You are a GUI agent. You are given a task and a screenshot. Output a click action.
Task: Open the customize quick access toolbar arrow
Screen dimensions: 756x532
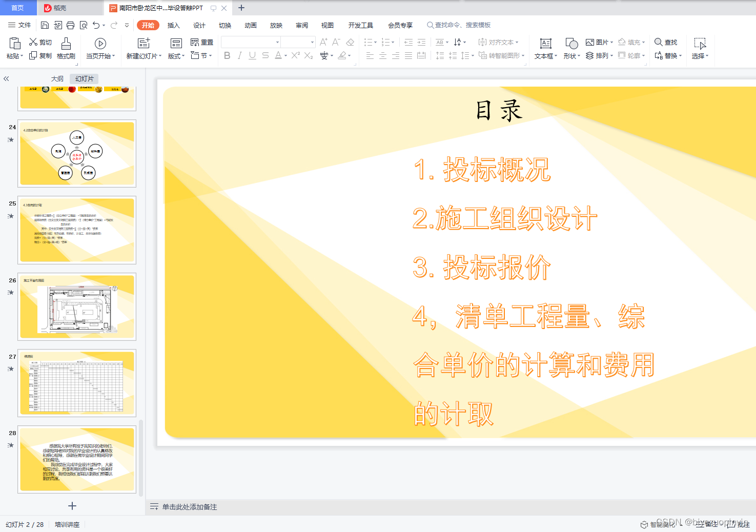(127, 25)
